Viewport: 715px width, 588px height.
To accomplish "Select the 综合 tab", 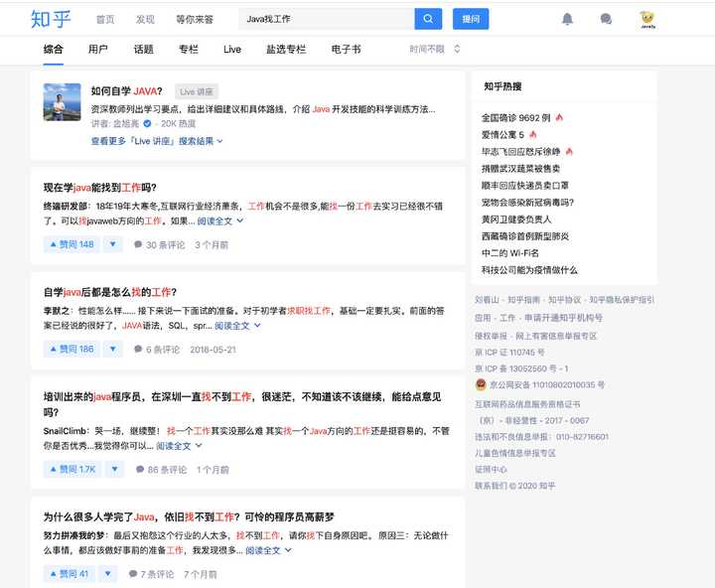I will [54, 50].
